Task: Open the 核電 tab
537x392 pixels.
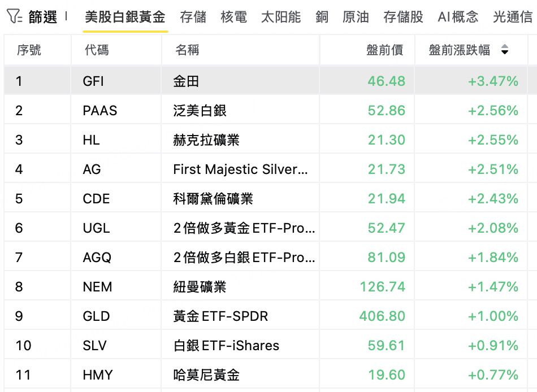Action: [234, 17]
